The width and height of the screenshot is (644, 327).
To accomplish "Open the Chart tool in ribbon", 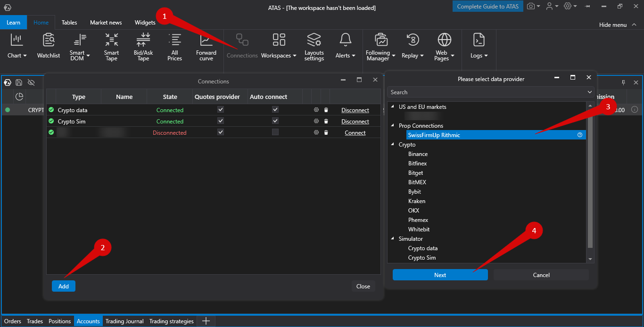I will (x=17, y=46).
